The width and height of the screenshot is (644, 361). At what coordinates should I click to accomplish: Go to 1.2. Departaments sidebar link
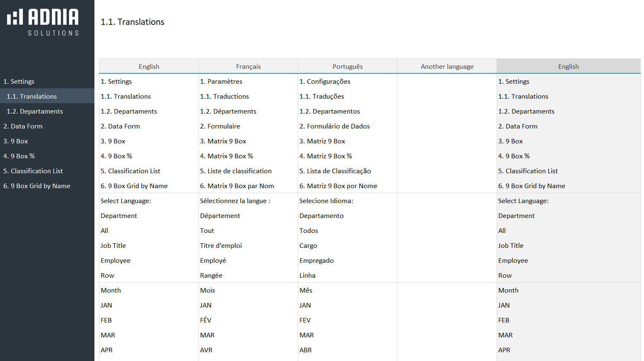click(35, 111)
